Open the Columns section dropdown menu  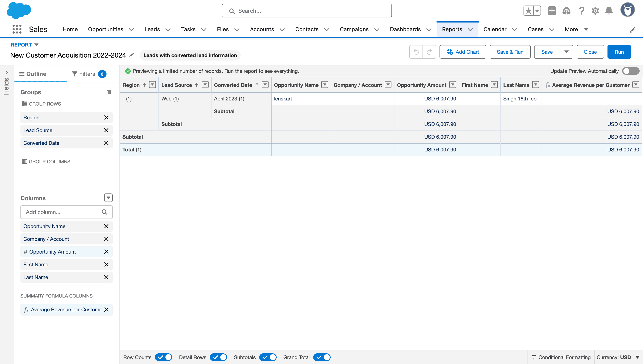click(108, 198)
